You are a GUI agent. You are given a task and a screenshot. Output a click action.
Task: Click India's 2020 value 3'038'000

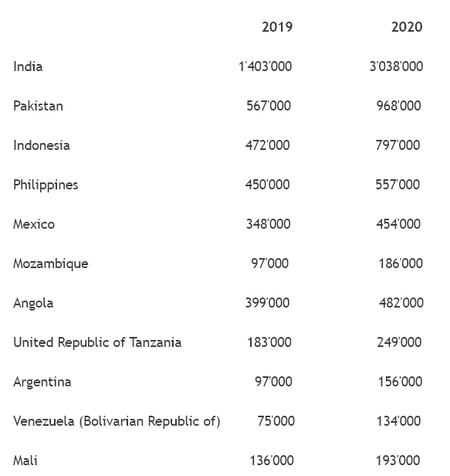(396, 66)
